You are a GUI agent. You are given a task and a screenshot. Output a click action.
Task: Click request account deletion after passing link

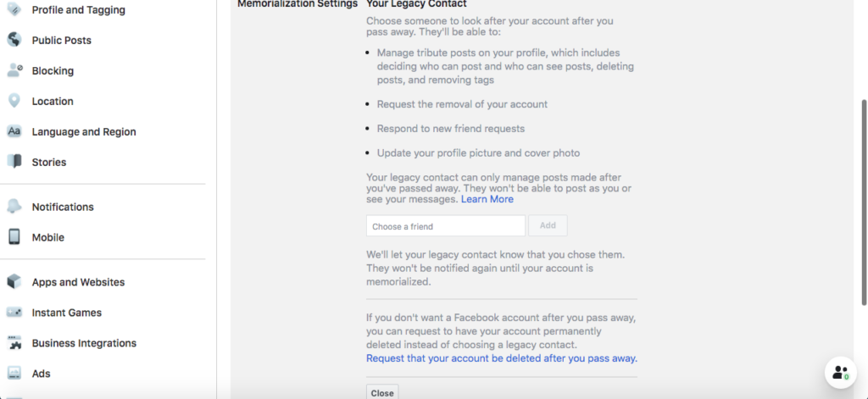[502, 358]
